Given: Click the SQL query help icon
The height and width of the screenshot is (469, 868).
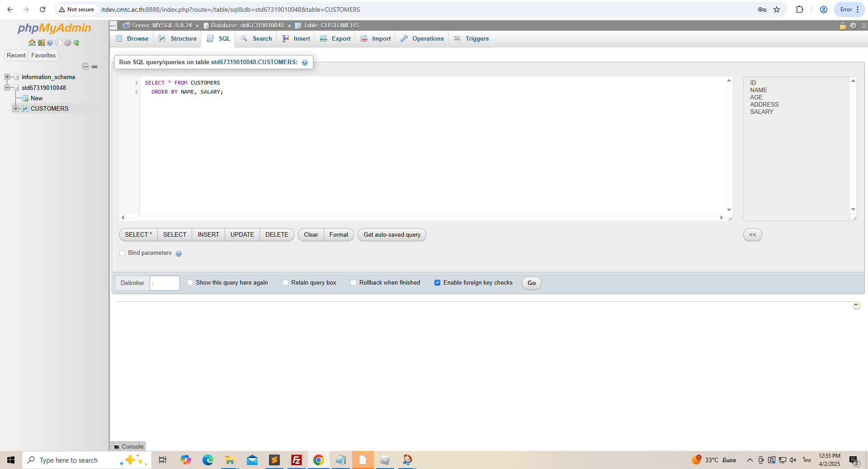Looking at the screenshot, I should 305,62.
